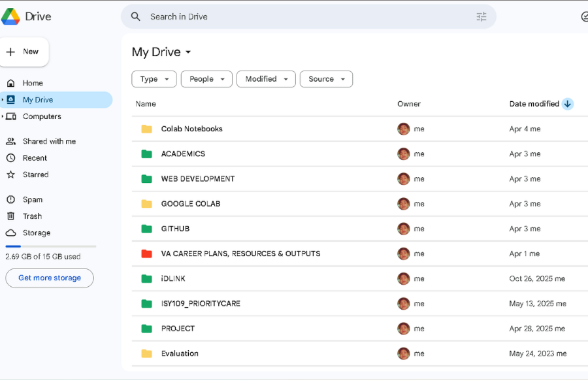The width and height of the screenshot is (588, 392).
Task: Click the Home icon in sidebar
Action: (11, 83)
